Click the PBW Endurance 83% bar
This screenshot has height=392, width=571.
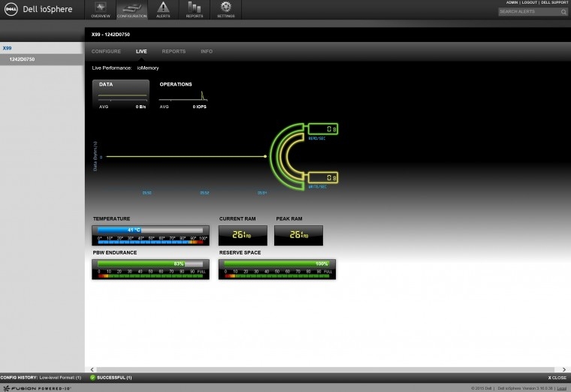point(150,264)
